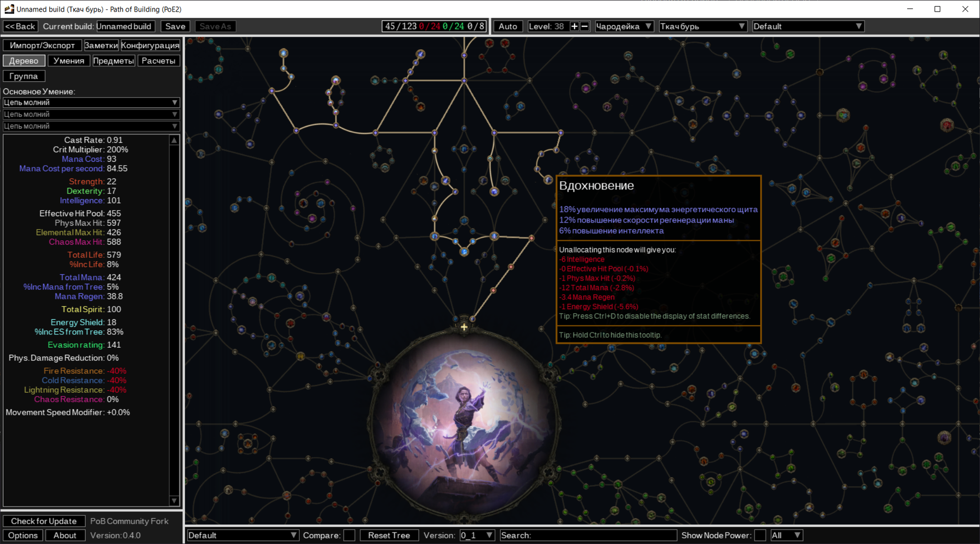Enable the Show Node Power checkbox
Viewport: 980px width, 544px height.
pyautogui.click(x=760, y=535)
